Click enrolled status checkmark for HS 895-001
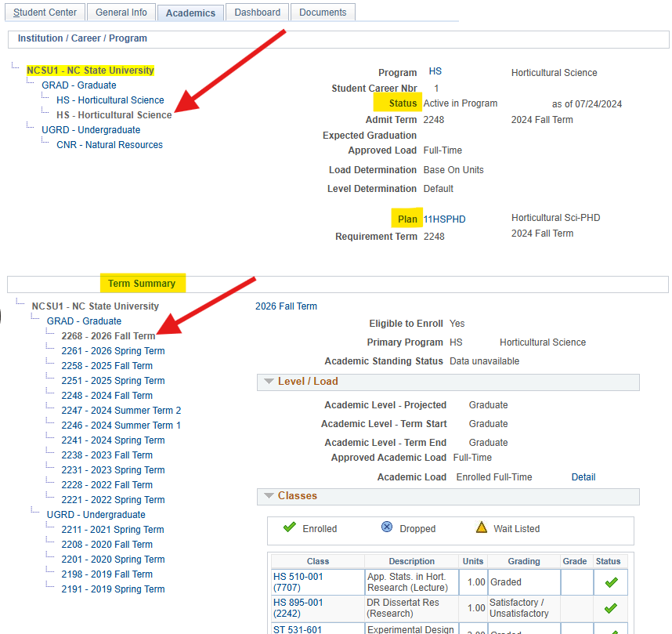 (x=611, y=608)
